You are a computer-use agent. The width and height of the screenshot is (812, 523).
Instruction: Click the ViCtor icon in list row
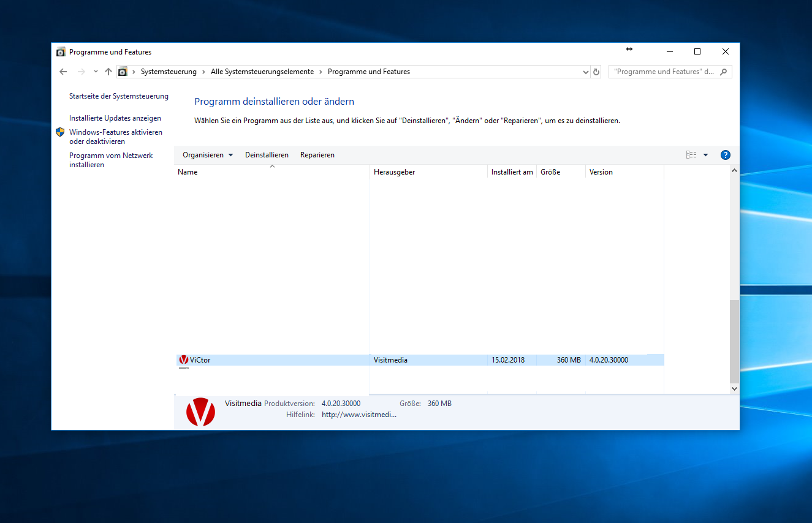point(183,360)
